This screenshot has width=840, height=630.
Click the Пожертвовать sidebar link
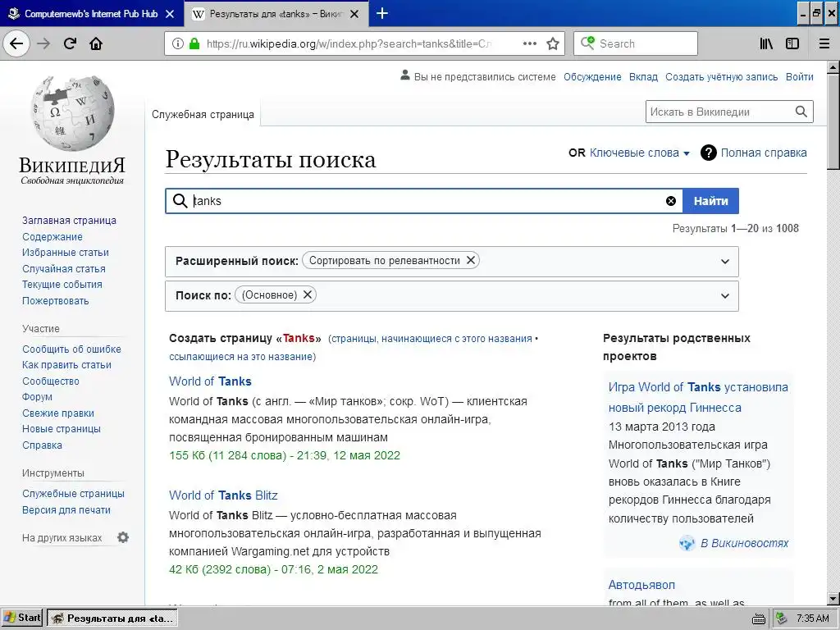pos(55,300)
